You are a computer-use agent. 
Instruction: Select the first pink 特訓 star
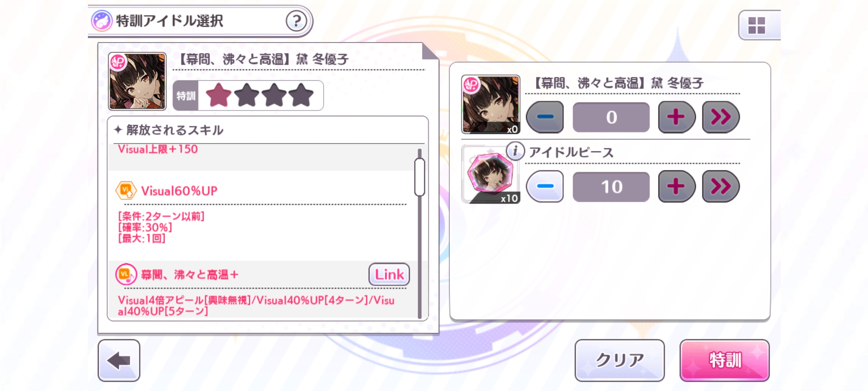click(x=218, y=95)
